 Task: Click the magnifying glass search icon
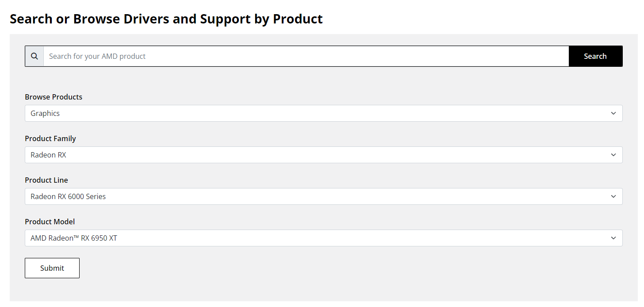[x=34, y=56]
